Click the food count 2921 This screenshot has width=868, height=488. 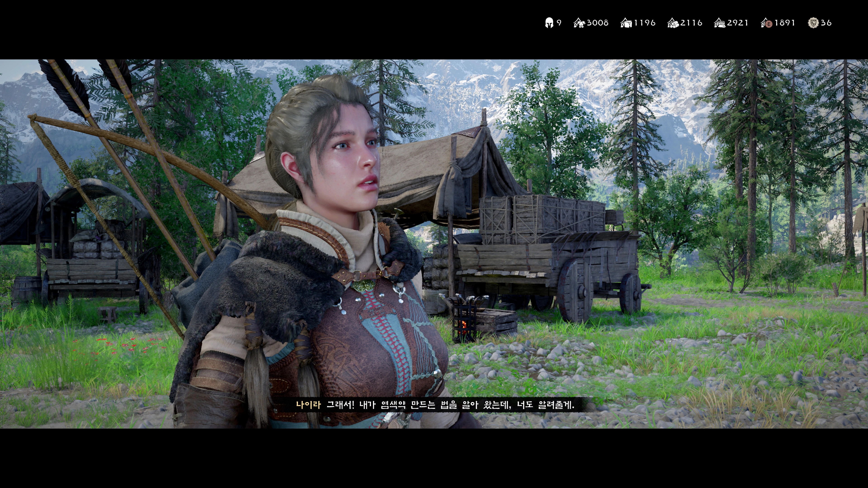click(x=738, y=23)
